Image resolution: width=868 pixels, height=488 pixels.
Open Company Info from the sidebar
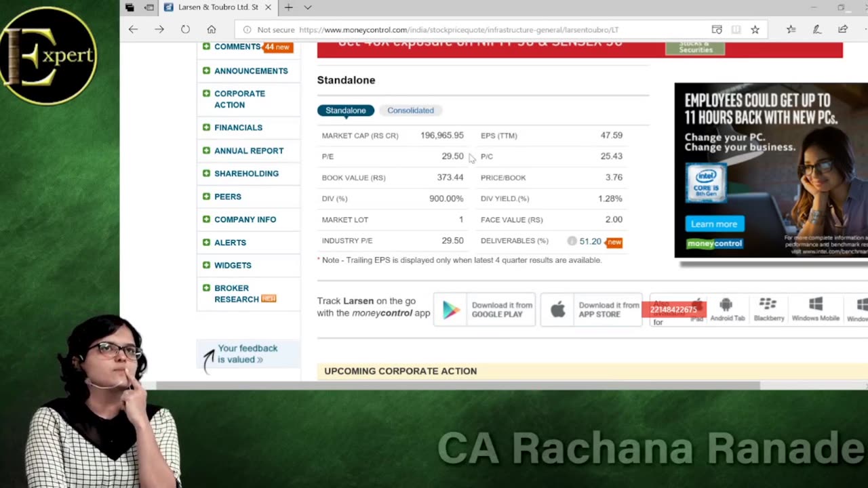245,220
